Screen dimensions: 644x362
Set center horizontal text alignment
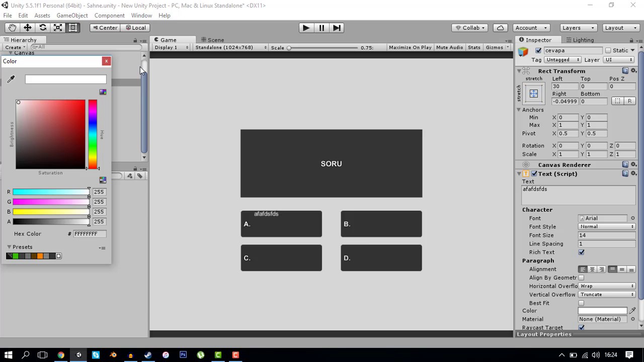[x=592, y=269]
